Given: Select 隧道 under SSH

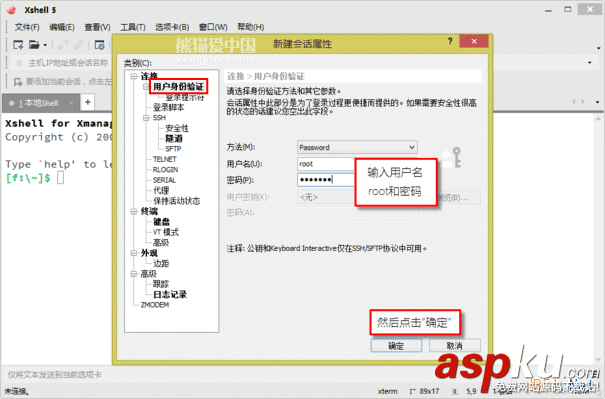Looking at the screenshot, I should tap(174, 139).
